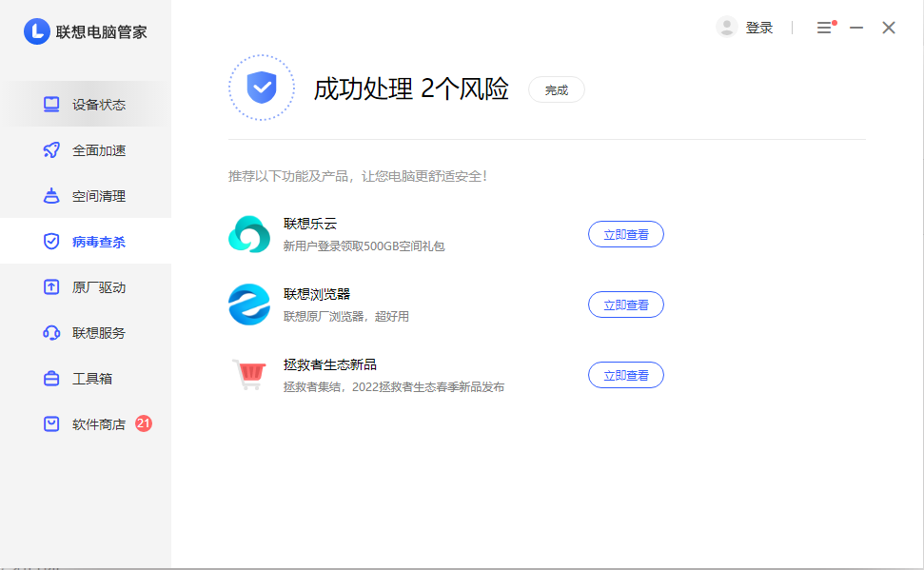Open the 软件商店 section
This screenshot has width=924, height=570.
[x=86, y=423]
